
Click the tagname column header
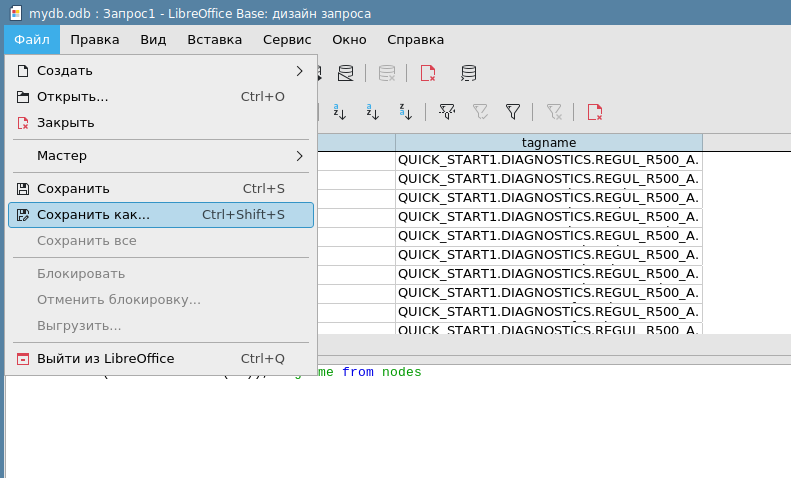click(x=549, y=143)
